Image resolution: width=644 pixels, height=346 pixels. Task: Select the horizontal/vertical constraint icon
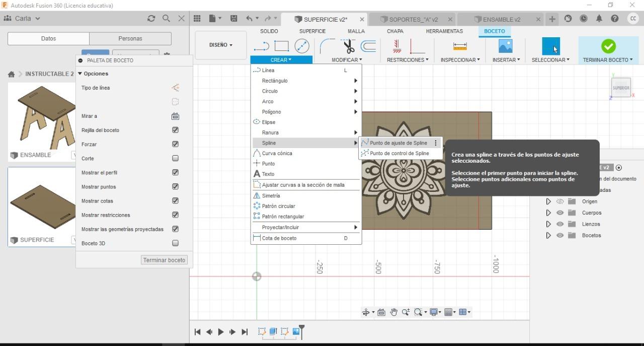pyautogui.click(x=397, y=46)
